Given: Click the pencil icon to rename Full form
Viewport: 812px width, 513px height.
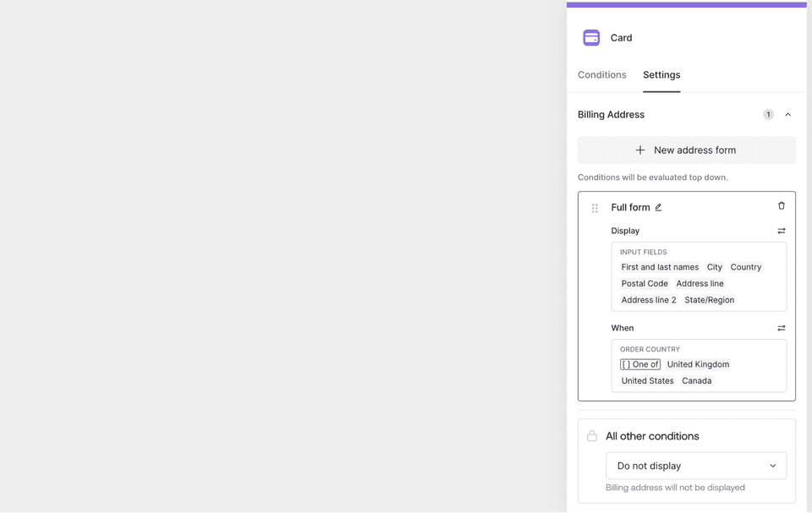Looking at the screenshot, I should (658, 208).
